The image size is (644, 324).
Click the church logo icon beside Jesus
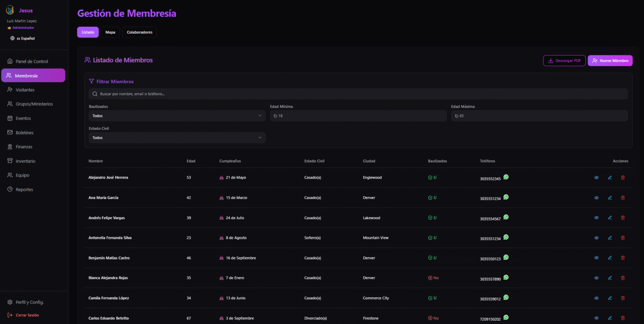point(10,10)
